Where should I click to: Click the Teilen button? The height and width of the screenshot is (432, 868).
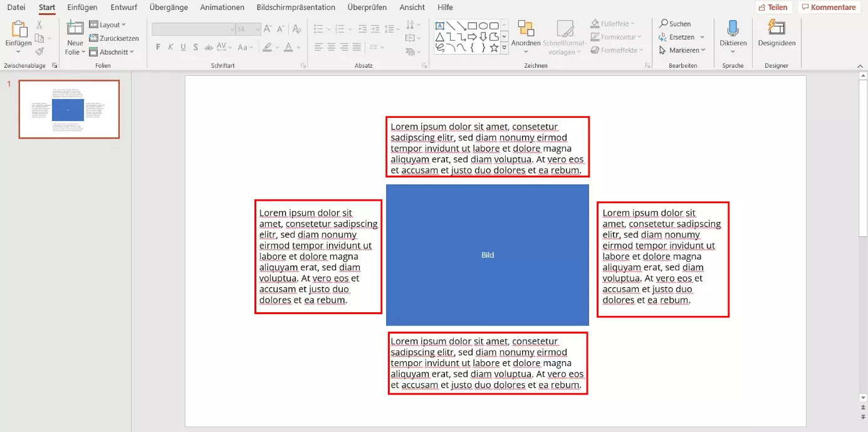pyautogui.click(x=773, y=8)
